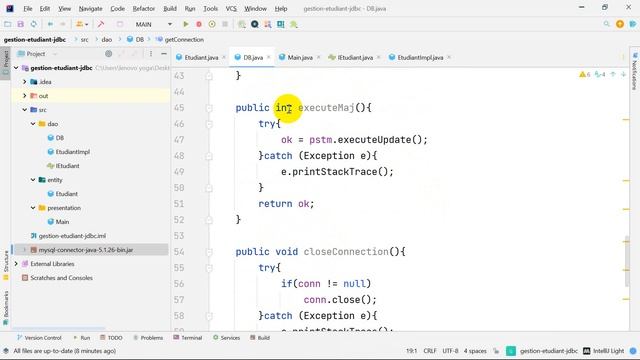Go to previous highlighted error arrow
Image resolution: width=640 pixels, height=360 pixels.
coord(613,74)
